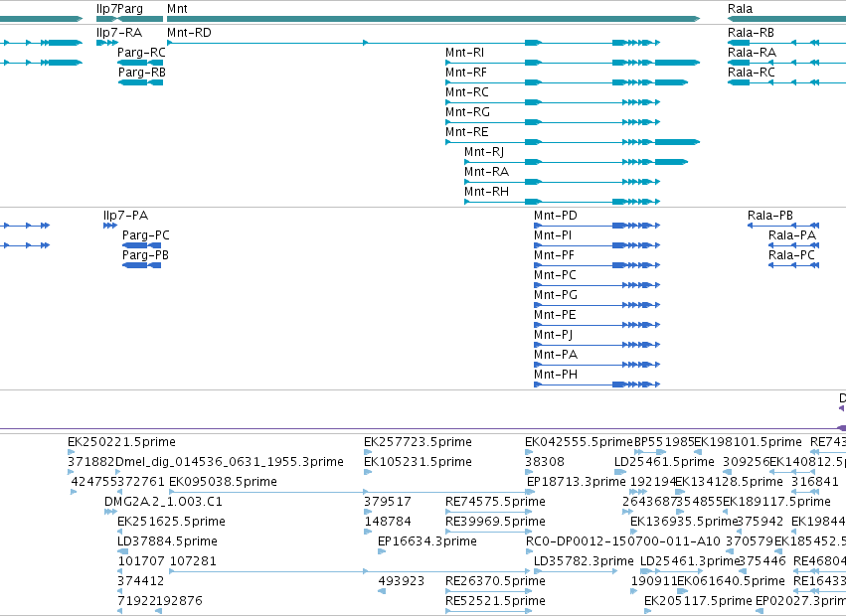The width and height of the screenshot is (846, 616).
Task: Click the Parg-RC transcript label
Action: [141, 53]
